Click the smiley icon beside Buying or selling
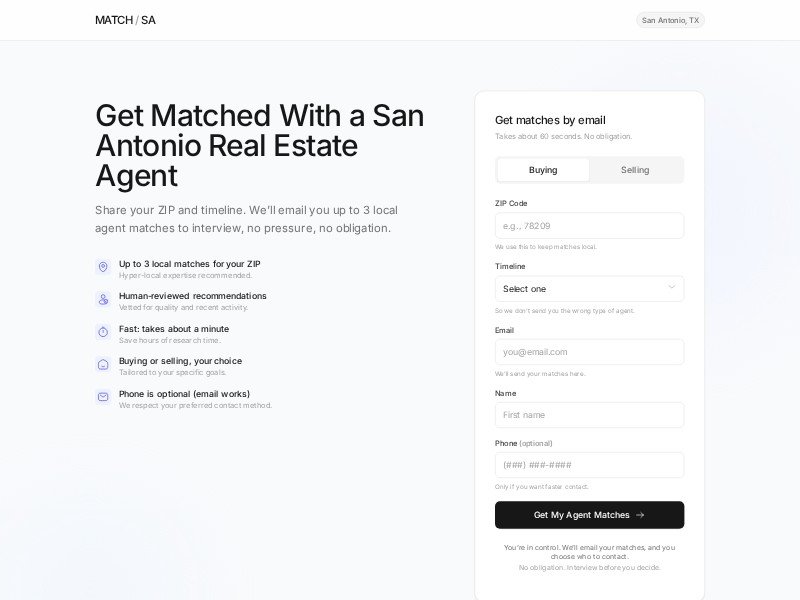The height and width of the screenshot is (600, 800). tap(102, 364)
